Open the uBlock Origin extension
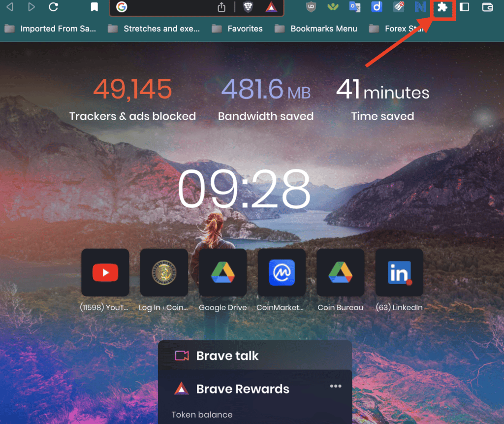This screenshot has height=424, width=504. point(311,7)
